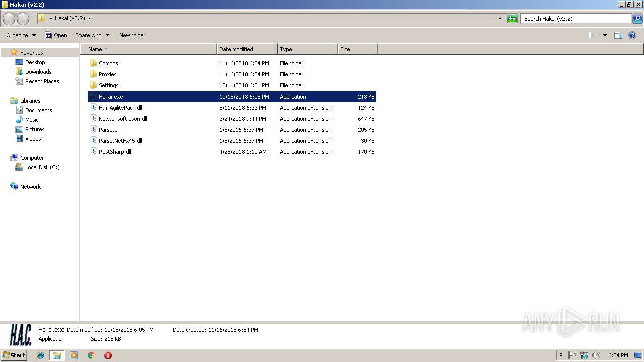This screenshot has height=362, width=644.
Task: Open Downloads in the navigation pane
Action: pos(38,72)
